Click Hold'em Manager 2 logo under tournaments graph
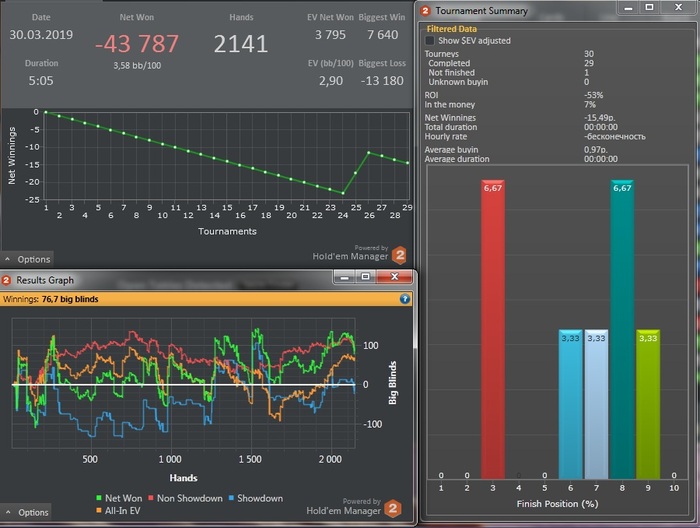 (400, 255)
